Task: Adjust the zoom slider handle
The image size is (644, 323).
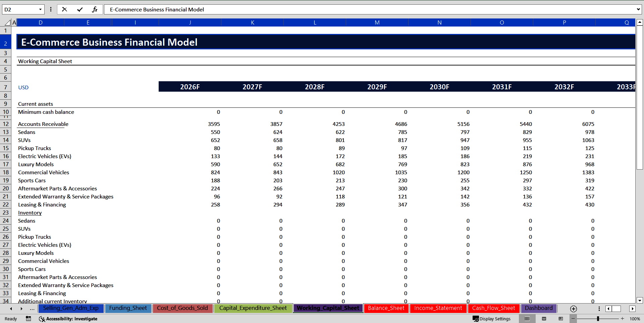Action: click(598, 319)
